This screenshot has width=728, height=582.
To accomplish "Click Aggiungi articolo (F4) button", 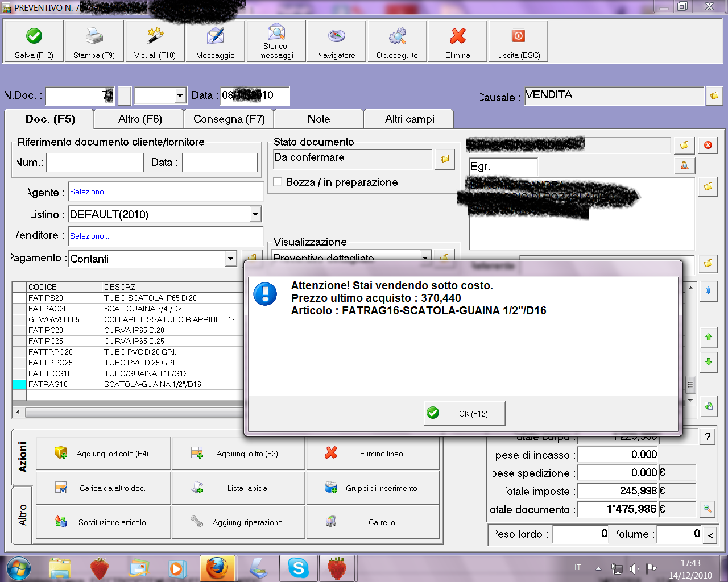I will (103, 454).
